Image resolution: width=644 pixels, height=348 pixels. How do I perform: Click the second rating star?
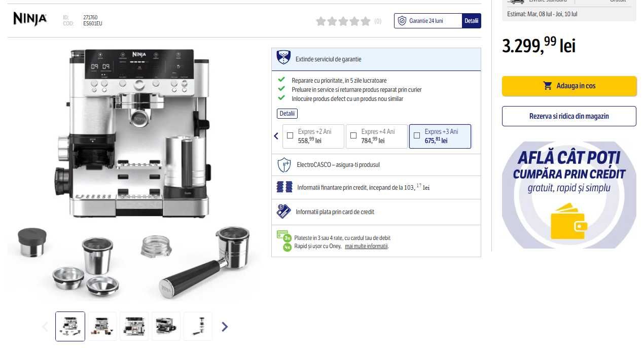332,21
